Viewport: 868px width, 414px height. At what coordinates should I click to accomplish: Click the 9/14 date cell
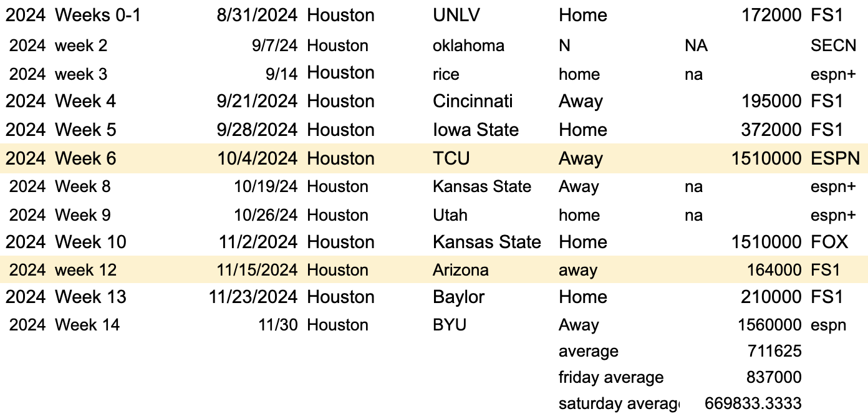click(279, 74)
